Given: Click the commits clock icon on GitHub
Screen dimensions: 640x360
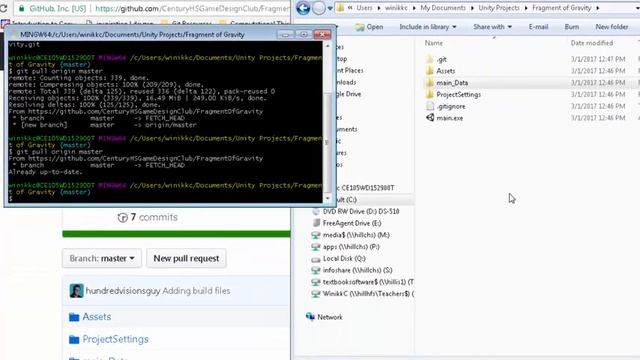Looking at the screenshot, I should tap(122, 218).
